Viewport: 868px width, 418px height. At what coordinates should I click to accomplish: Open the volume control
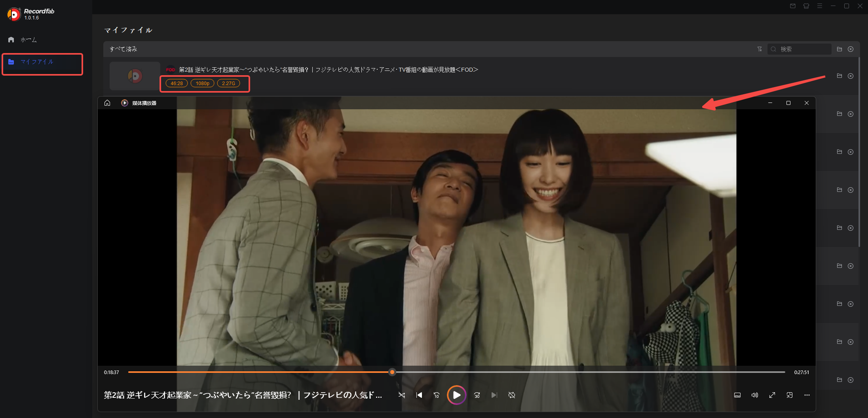click(x=755, y=395)
